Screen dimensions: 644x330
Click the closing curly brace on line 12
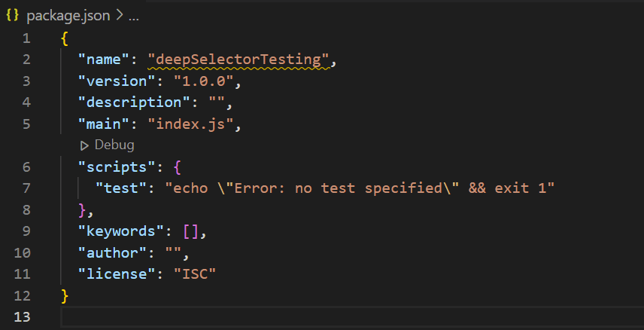(65, 295)
